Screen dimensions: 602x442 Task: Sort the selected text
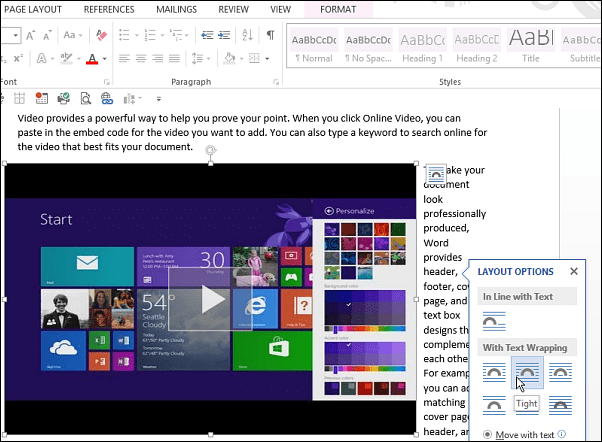point(248,35)
